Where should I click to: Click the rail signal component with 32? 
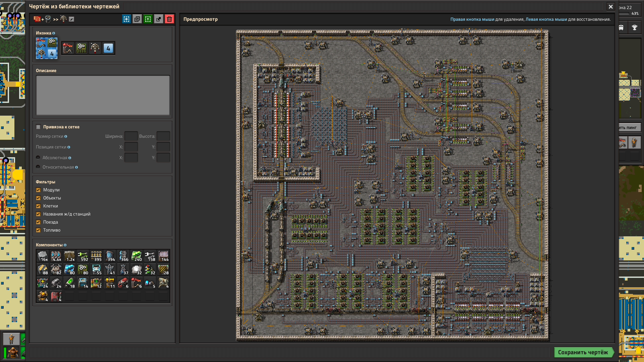coord(150,269)
